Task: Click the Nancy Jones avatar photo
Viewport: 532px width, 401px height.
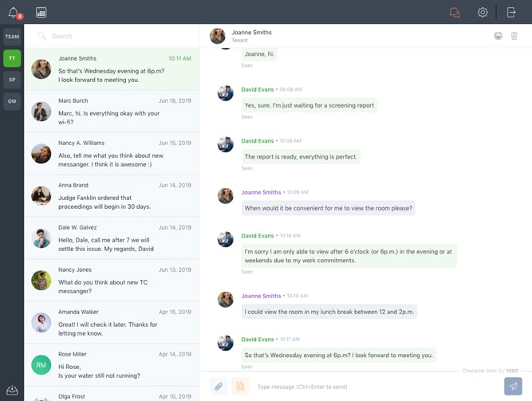Action: click(41, 281)
